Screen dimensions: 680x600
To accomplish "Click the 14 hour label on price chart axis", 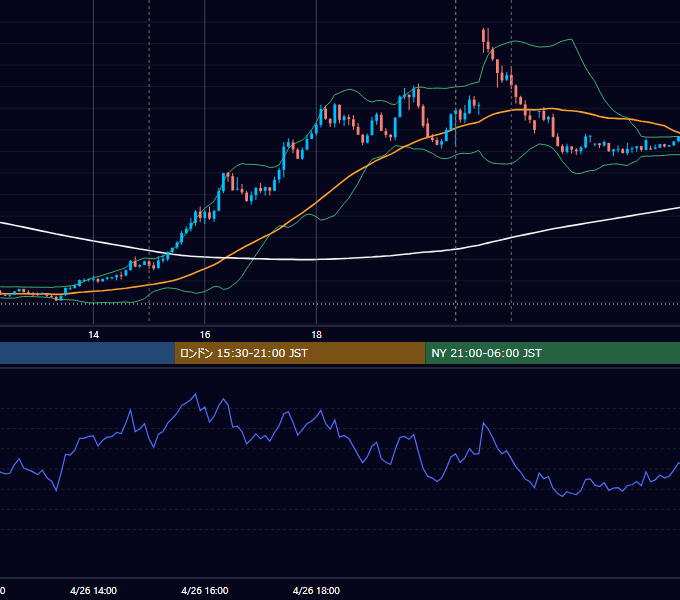I will pyautogui.click(x=94, y=335).
